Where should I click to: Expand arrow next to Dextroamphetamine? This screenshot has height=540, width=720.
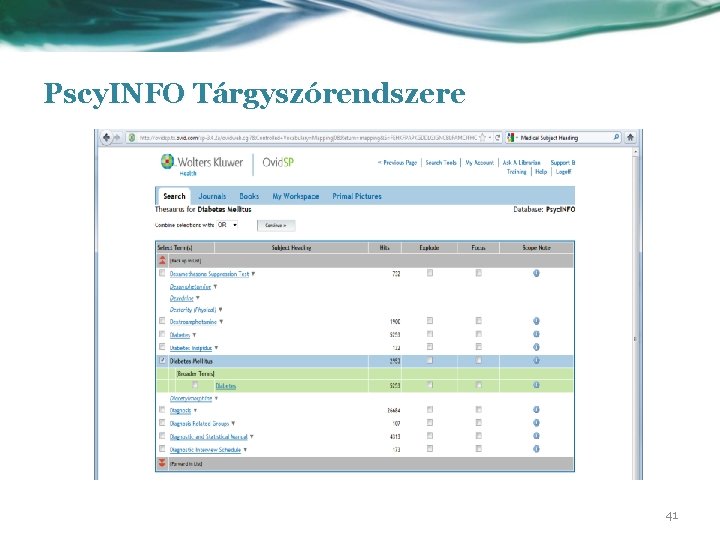coord(221,321)
